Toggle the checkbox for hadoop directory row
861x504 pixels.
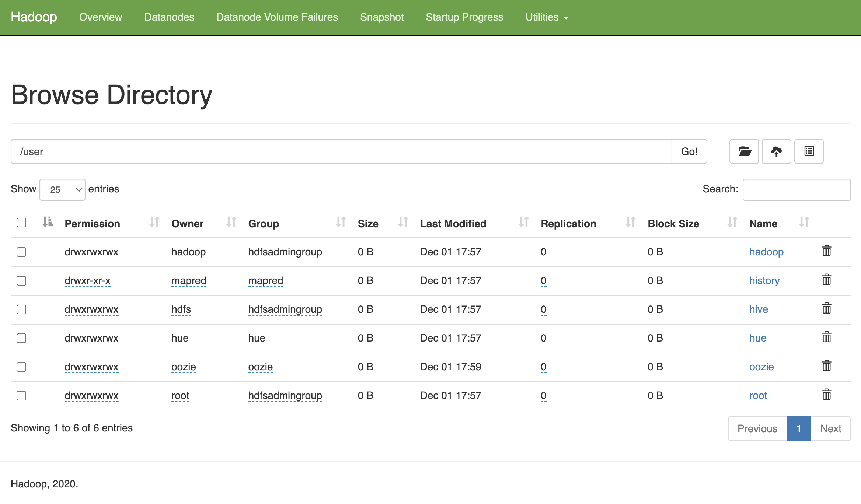point(22,251)
